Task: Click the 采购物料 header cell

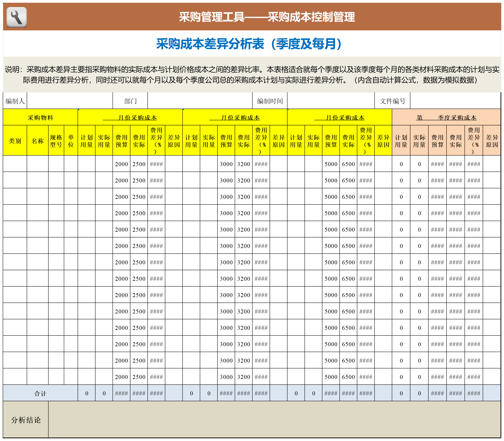Action: point(40,117)
